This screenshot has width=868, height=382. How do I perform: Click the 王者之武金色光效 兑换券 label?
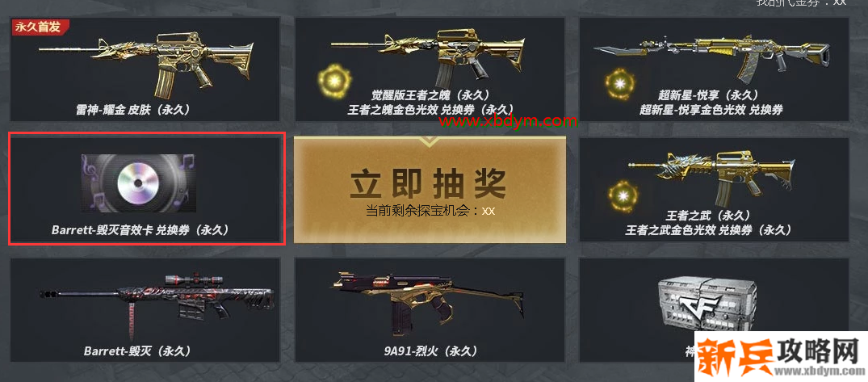coord(709,229)
